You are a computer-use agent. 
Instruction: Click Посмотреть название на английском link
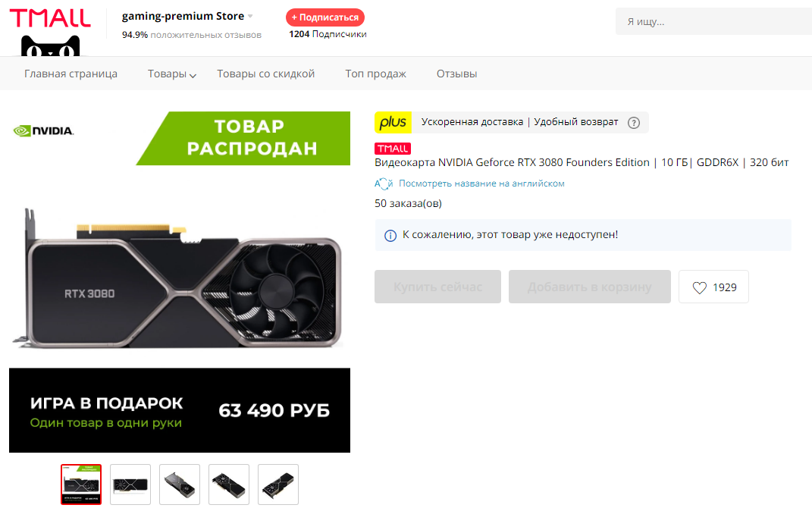481,183
